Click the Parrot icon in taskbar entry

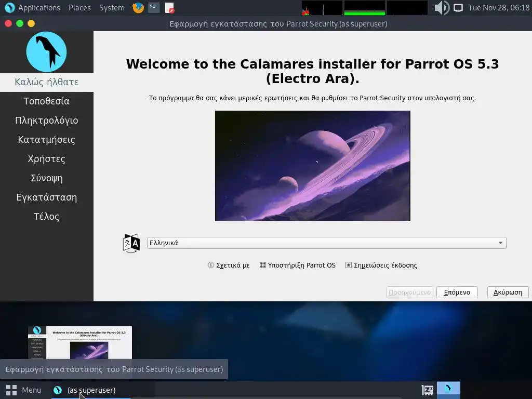[x=58, y=390]
